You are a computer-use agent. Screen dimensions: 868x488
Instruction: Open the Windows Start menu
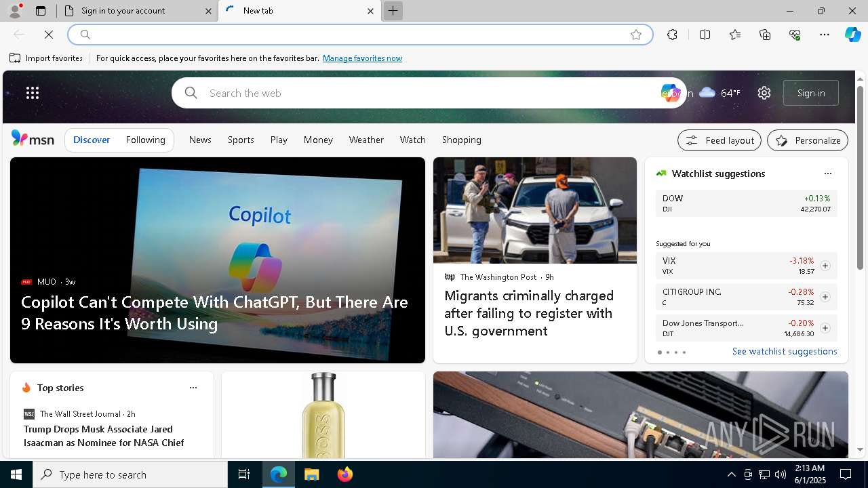[x=16, y=474]
